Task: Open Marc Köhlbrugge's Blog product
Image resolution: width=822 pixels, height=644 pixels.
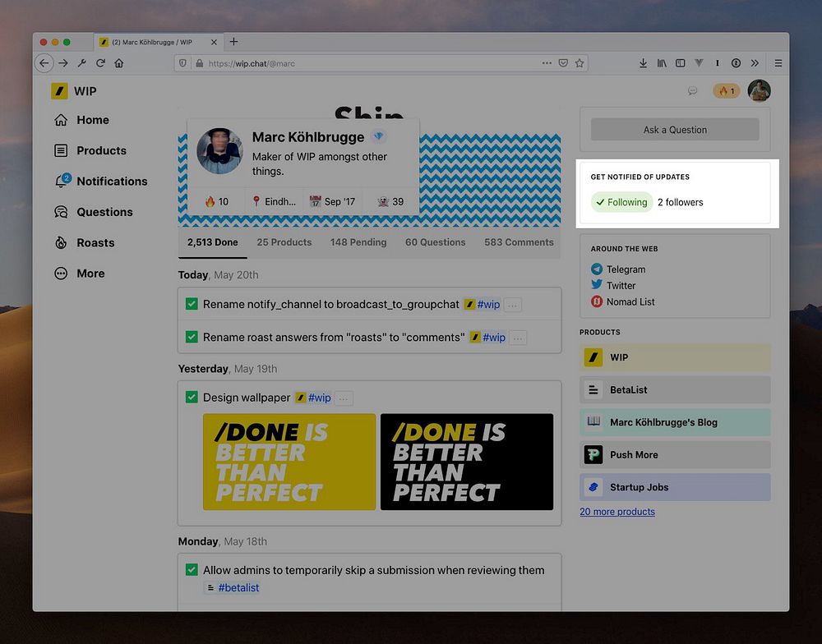Action: [x=675, y=422]
